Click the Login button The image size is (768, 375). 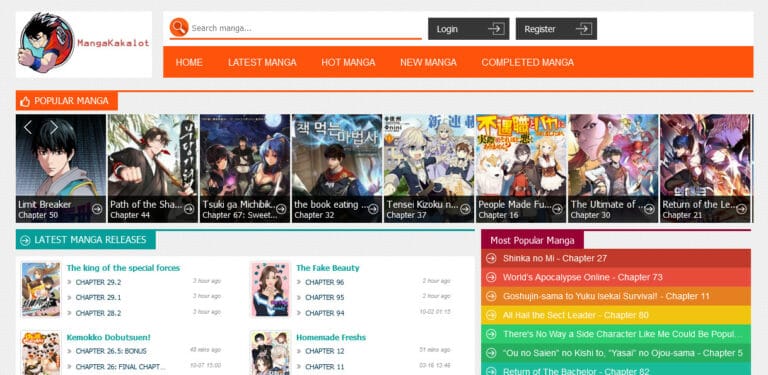469,29
